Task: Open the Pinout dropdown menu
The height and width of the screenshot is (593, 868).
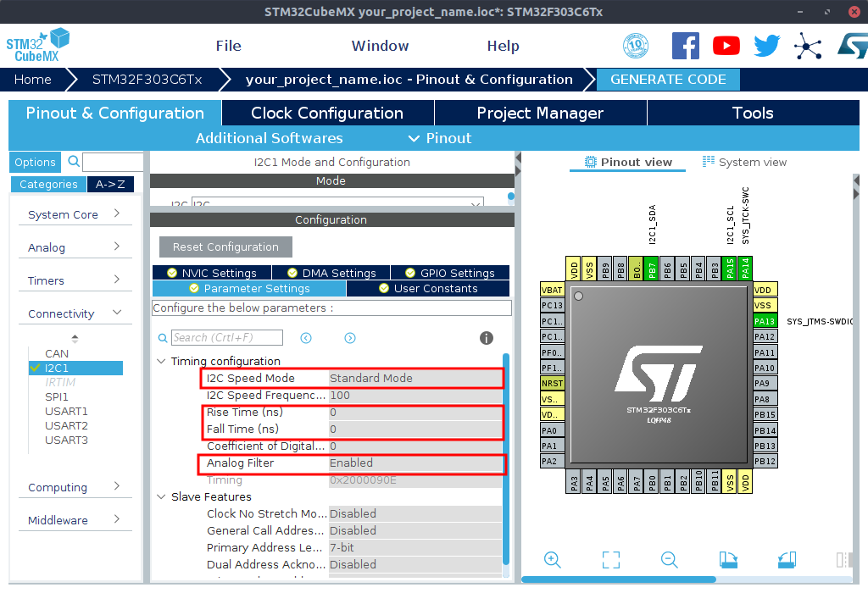Action: coord(440,138)
